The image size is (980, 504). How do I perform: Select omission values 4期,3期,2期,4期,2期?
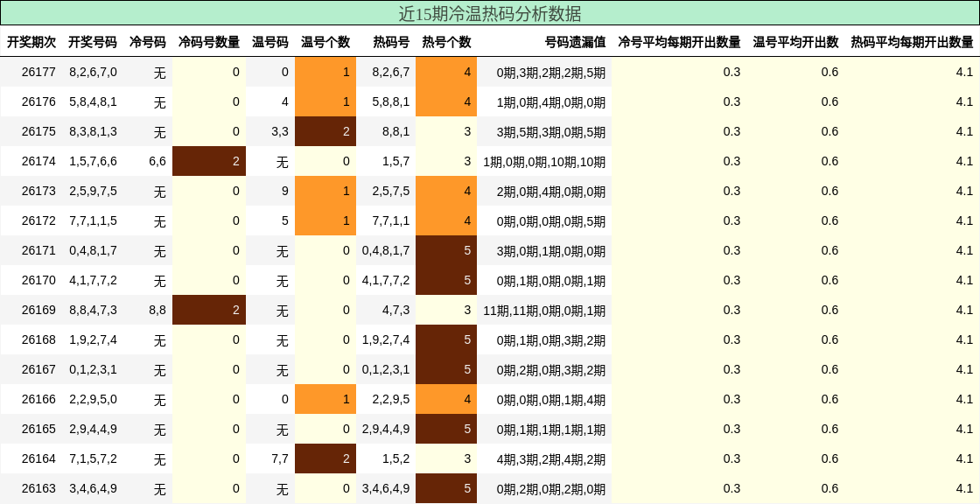pyautogui.click(x=551, y=459)
